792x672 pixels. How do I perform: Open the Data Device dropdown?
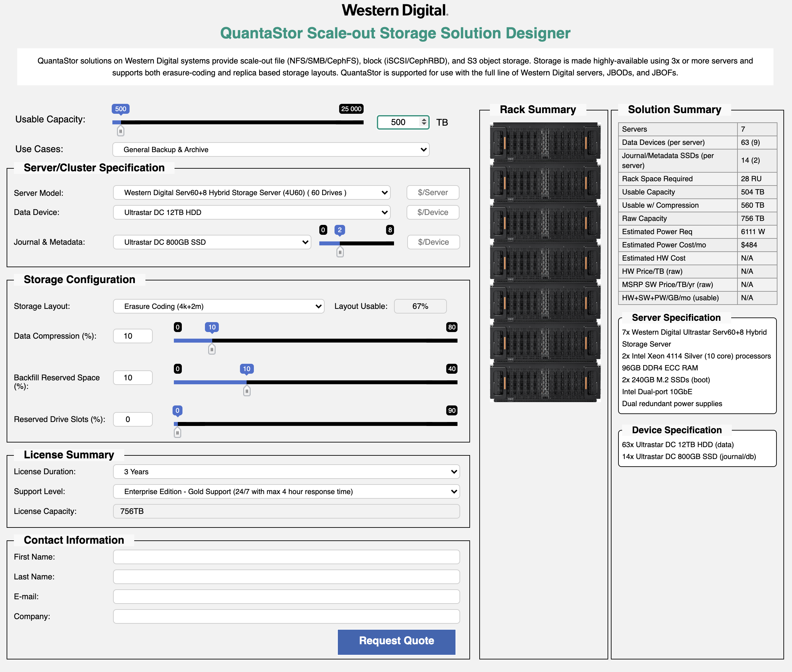[x=251, y=212]
